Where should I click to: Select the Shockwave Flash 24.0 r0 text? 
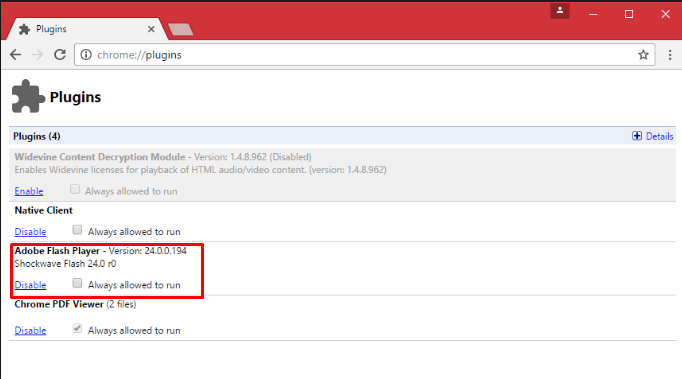(65, 264)
